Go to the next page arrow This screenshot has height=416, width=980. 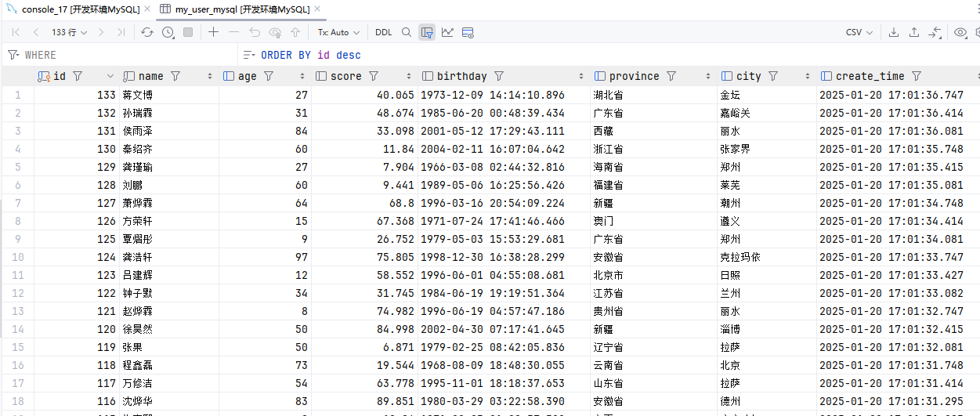[x=102, y=32]
